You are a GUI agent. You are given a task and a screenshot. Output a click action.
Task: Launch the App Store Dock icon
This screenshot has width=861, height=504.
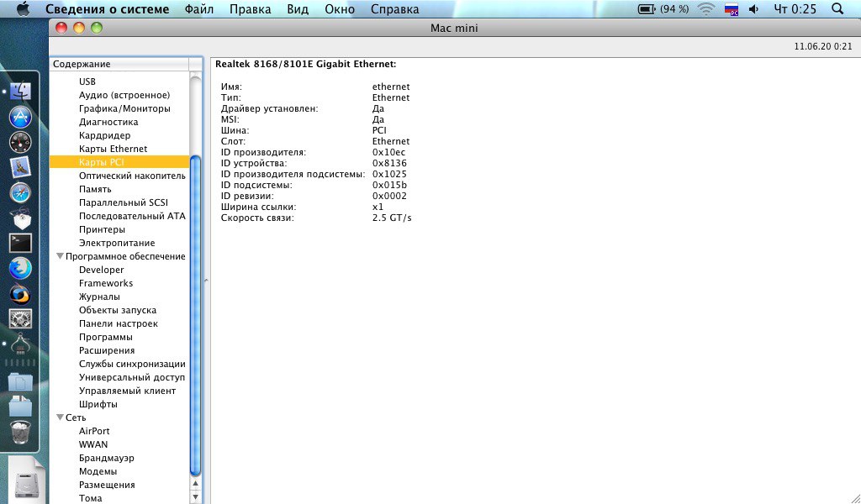coord(21,117)
